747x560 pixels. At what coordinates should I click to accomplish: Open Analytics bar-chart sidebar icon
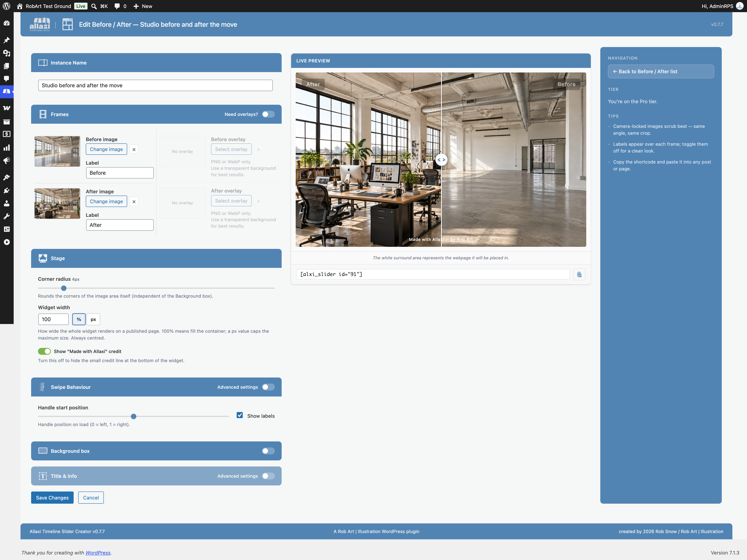(6, 148)
